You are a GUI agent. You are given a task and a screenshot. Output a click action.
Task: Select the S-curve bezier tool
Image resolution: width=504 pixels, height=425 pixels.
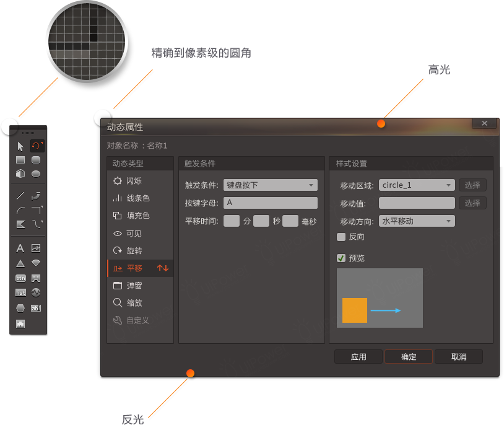coord(37,224)
